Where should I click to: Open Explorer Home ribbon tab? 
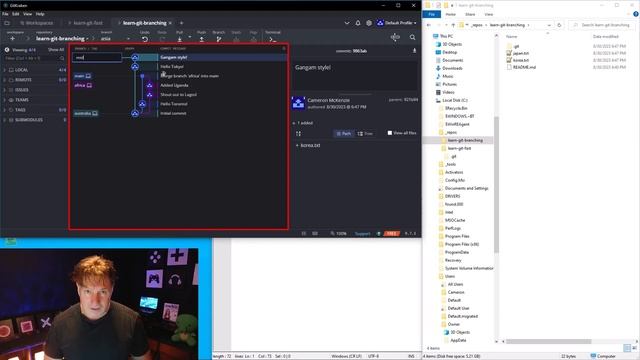451,14
